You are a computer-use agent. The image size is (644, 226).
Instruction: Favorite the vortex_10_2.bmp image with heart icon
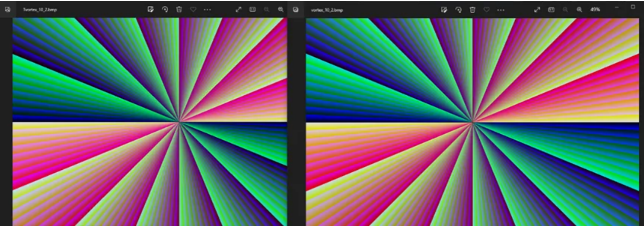coord(487,10)
